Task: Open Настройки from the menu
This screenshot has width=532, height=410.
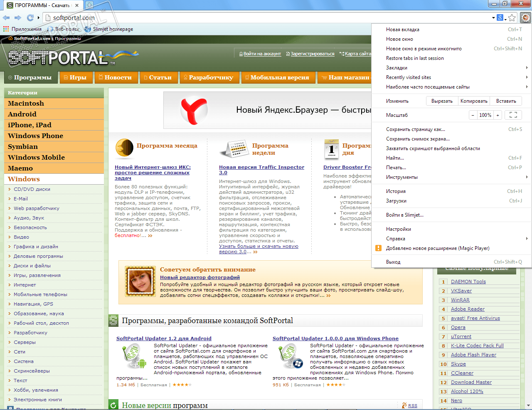Action: tap(451, 229)
